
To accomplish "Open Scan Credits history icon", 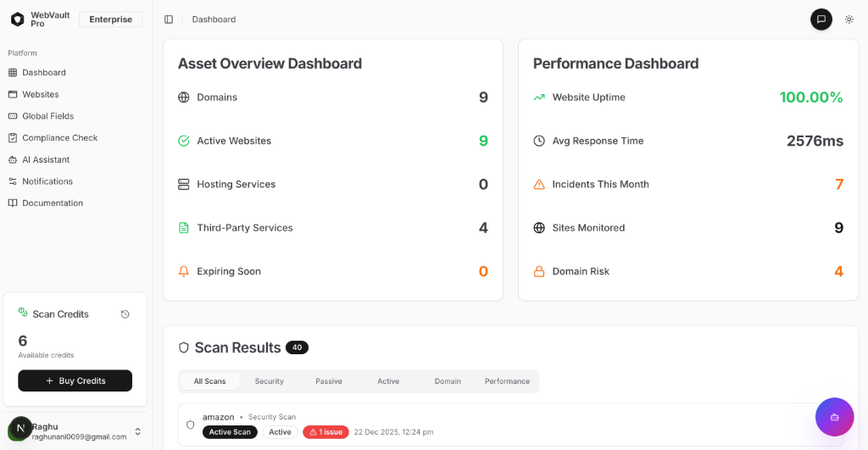I will coord(125,314).
